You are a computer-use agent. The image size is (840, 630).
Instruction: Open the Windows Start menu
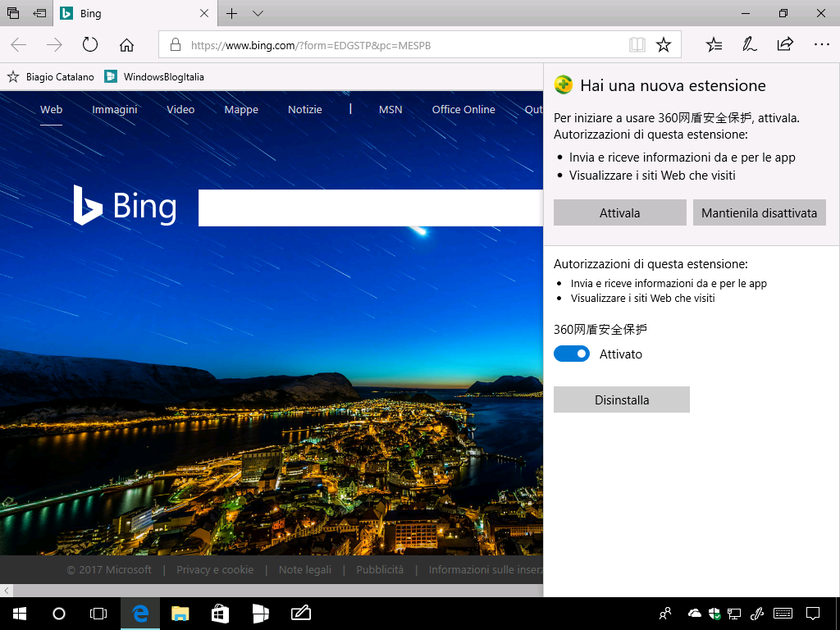(20, 614)
